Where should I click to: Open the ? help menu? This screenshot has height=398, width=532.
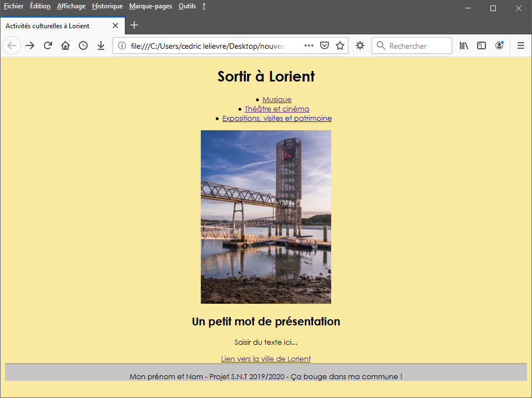coord(204,6)
